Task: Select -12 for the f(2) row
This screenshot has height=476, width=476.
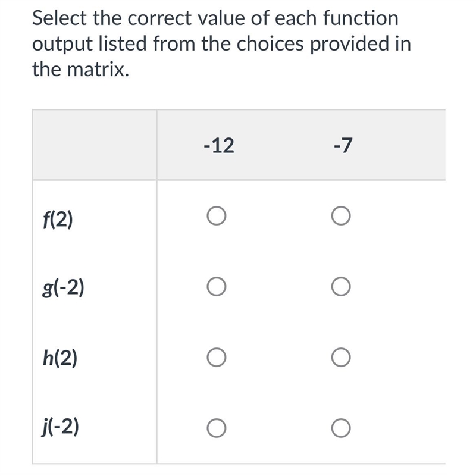Action: tap(216, 216)
